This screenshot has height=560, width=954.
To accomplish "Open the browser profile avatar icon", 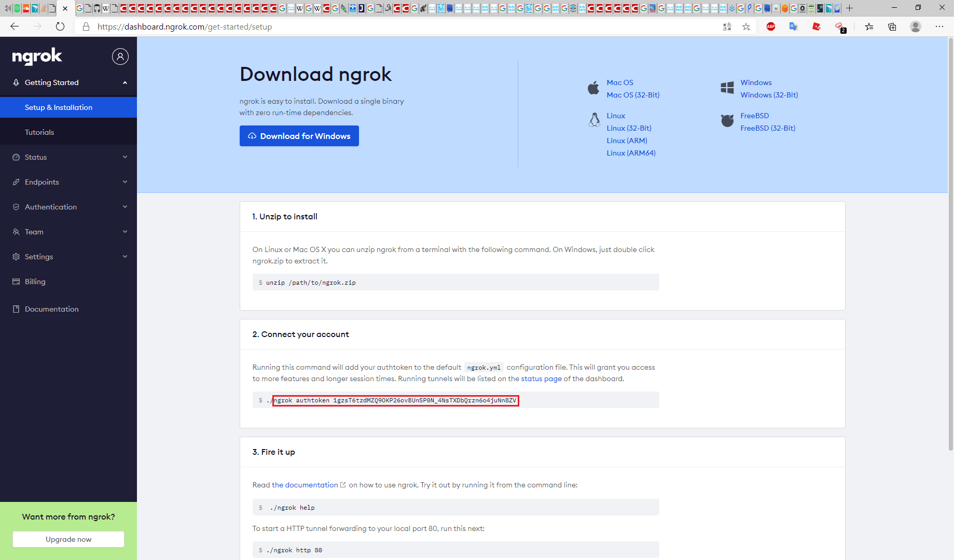I will click(916, 27).
